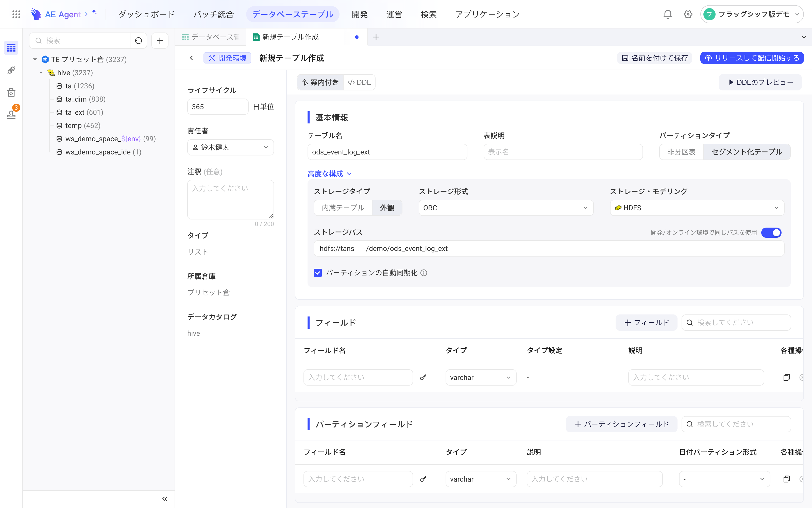Toggle 開発/オンライン環境で同じパスを使用 switch
812x508 pixels.
tap(771, 232)
